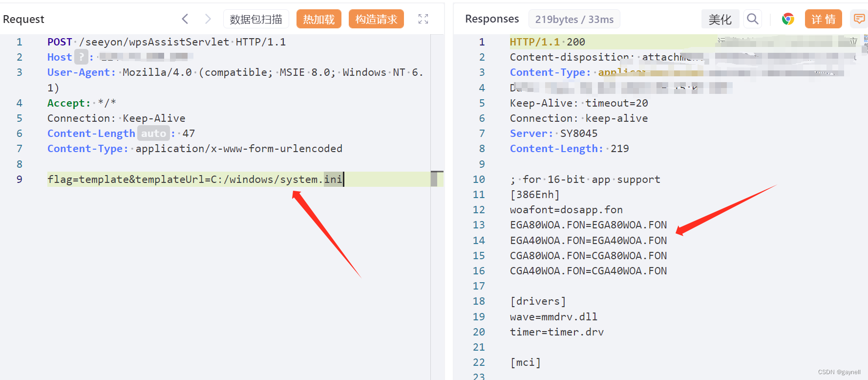Click the 构造请求 button

coord(376,19)
